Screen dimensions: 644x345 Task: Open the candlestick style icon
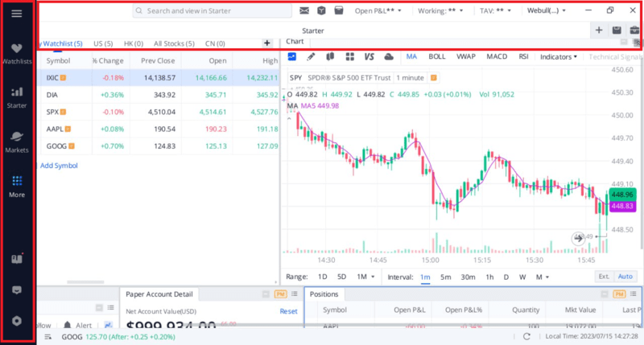click(330, 56)
